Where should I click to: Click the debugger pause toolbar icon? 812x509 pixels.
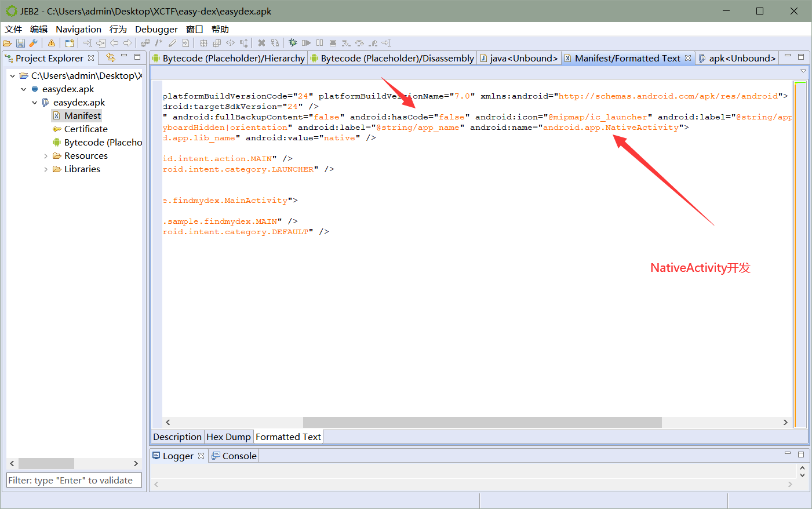[319, 43]
